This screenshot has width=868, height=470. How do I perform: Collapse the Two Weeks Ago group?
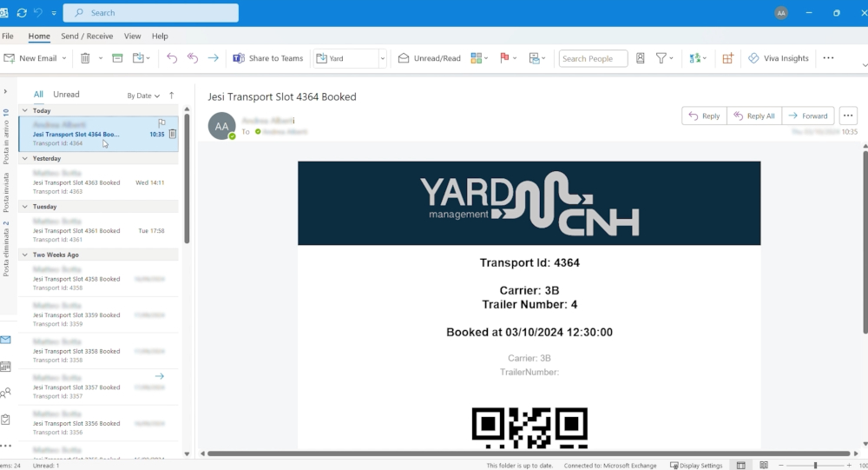24,255
